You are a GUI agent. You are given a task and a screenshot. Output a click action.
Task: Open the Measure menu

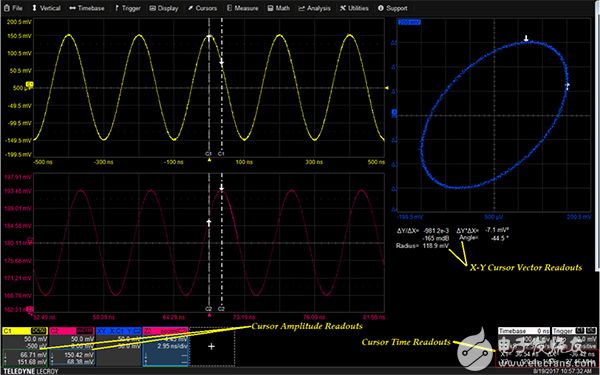tap(243, 8)
